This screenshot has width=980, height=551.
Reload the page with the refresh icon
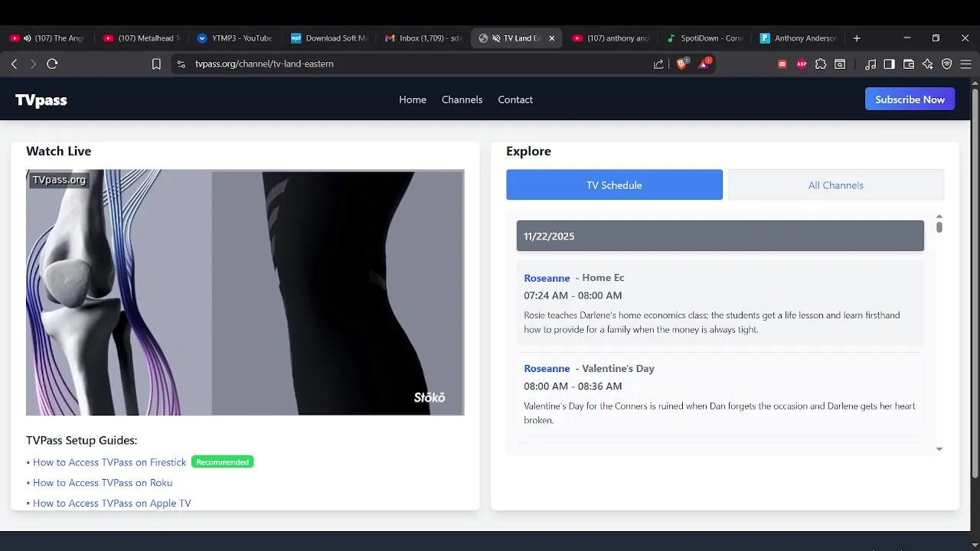click(52, 64)
